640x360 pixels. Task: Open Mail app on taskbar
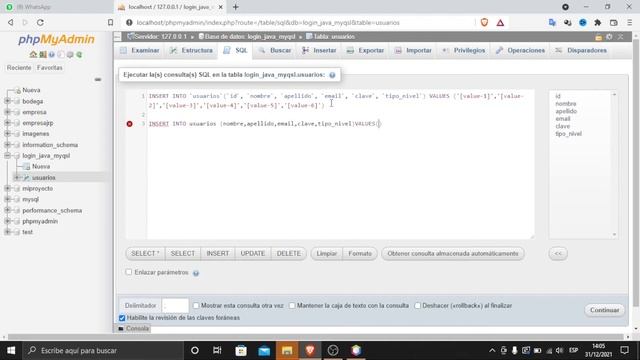click(264, 350)
